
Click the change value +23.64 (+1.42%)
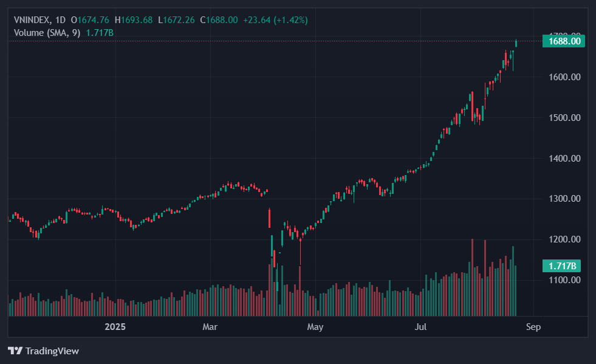point(276,20)
